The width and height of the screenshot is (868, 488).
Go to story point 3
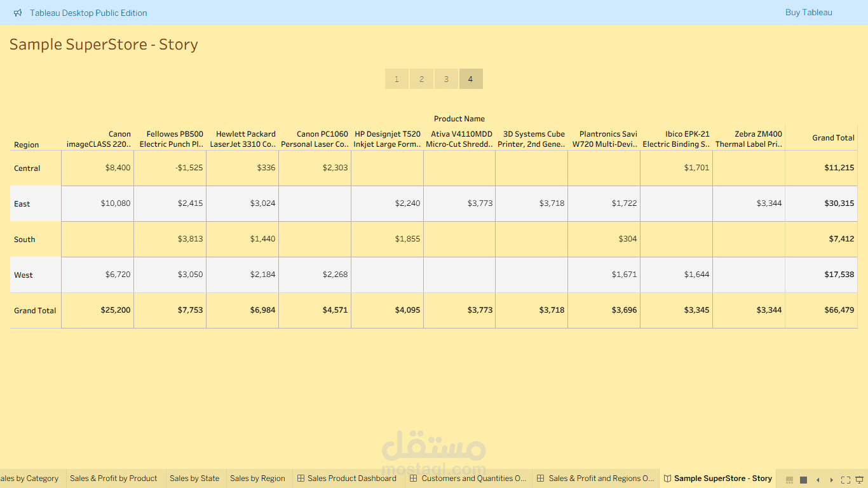pyautogui.click(x=446, y=79)
